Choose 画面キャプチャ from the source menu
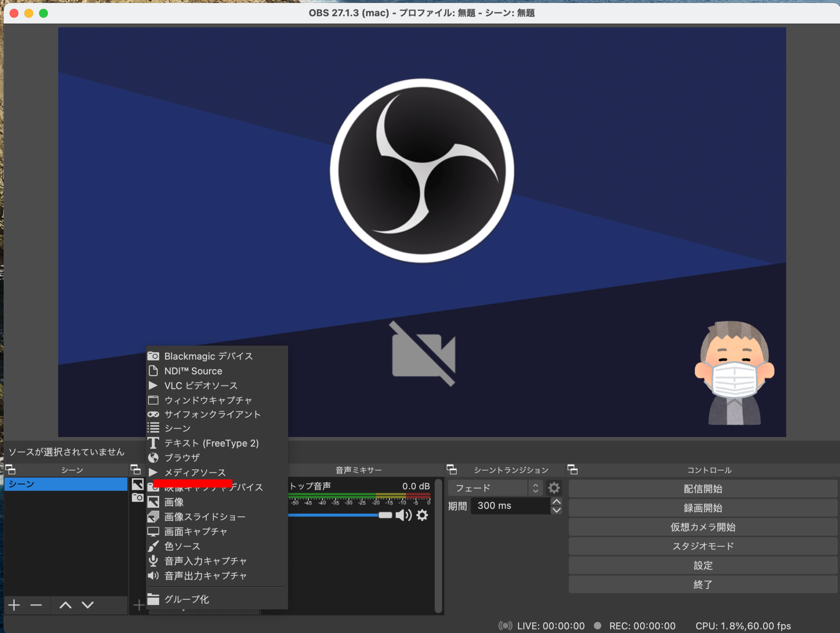This screenshot has width=840, height=633. click(x=195, y=531)
